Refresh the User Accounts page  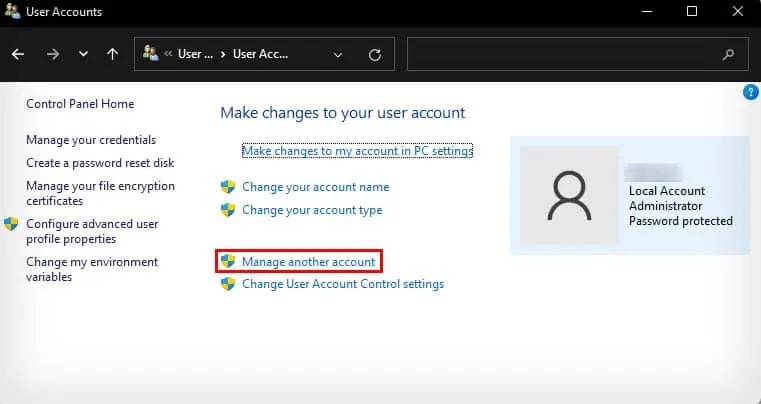375,55
